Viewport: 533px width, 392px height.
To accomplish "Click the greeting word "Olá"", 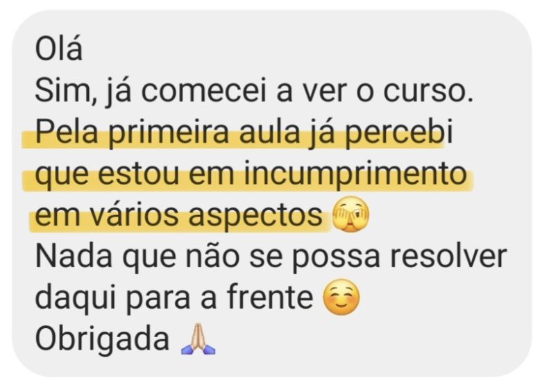I will pos(58,49).
